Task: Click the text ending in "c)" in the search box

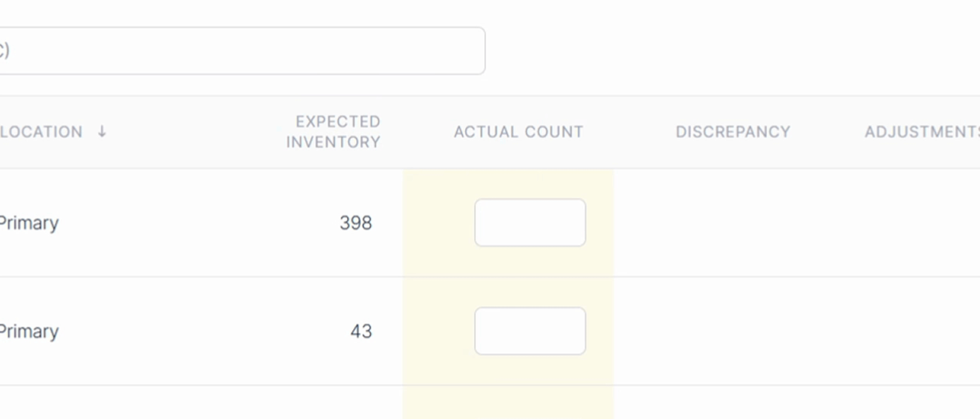Action: pos(5,50)
